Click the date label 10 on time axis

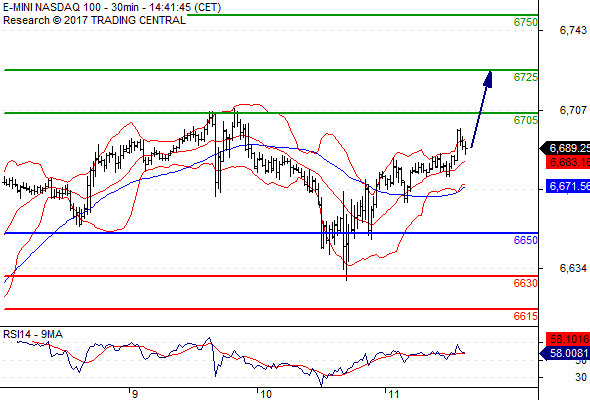pyautogui.click(x=266, y=394)
